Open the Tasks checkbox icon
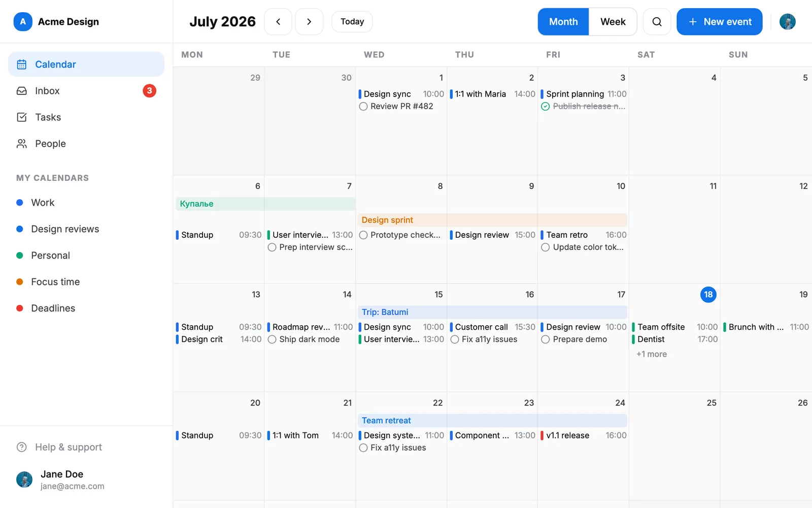The height and width of the screenshot is (508, 812). [22, 117]
